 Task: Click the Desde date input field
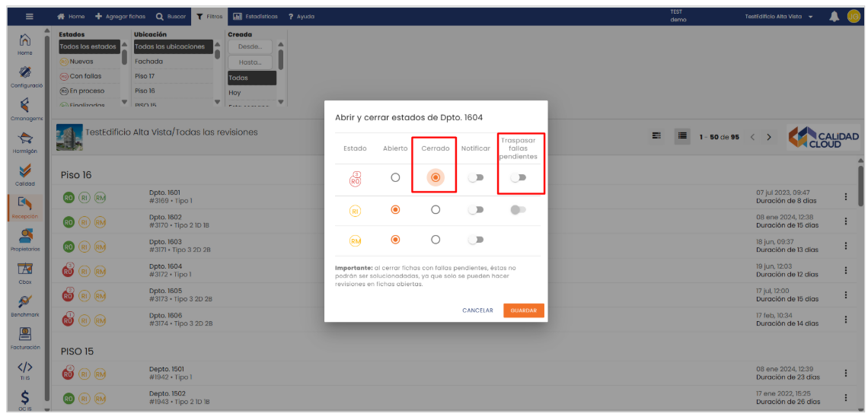[x=250, y=46]
